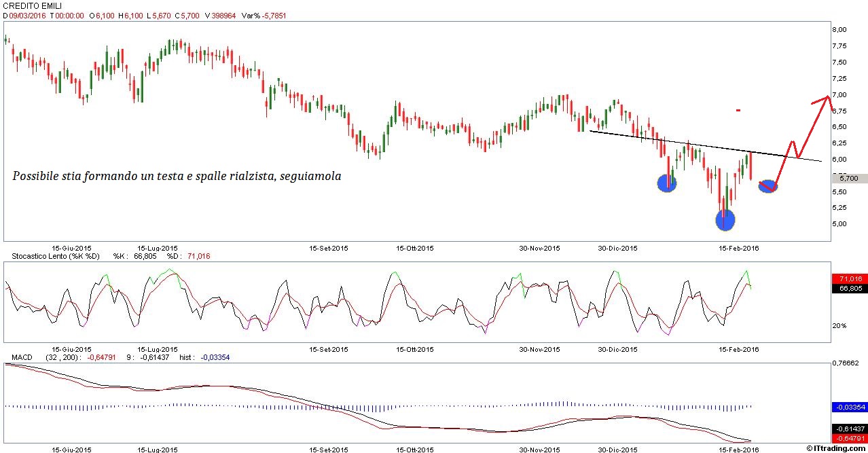Click the red 71,016 stochastic value box

pos(849,279)
